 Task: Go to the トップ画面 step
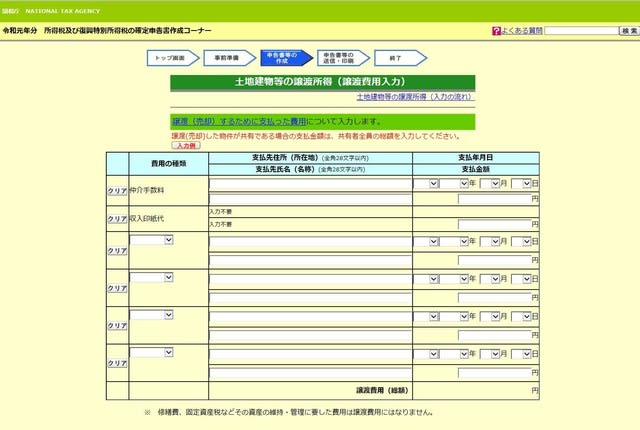173,58
